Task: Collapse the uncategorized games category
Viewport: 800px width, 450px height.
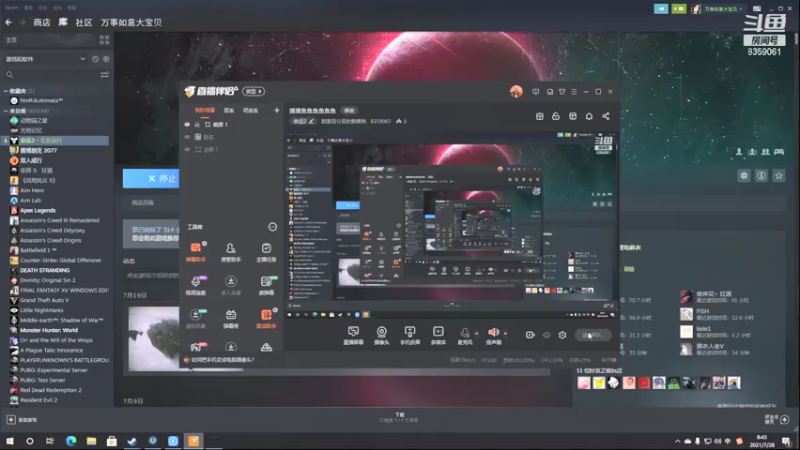Action: click(6, 111)
